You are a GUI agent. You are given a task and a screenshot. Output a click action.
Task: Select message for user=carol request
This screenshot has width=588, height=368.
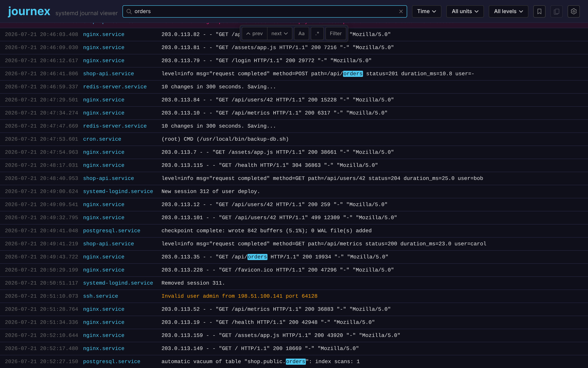324,244
